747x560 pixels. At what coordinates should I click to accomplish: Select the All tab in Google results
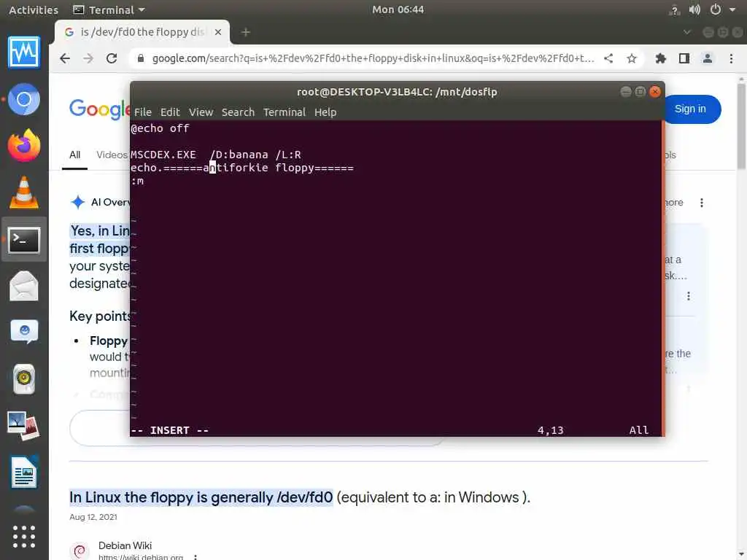(75, 155)
